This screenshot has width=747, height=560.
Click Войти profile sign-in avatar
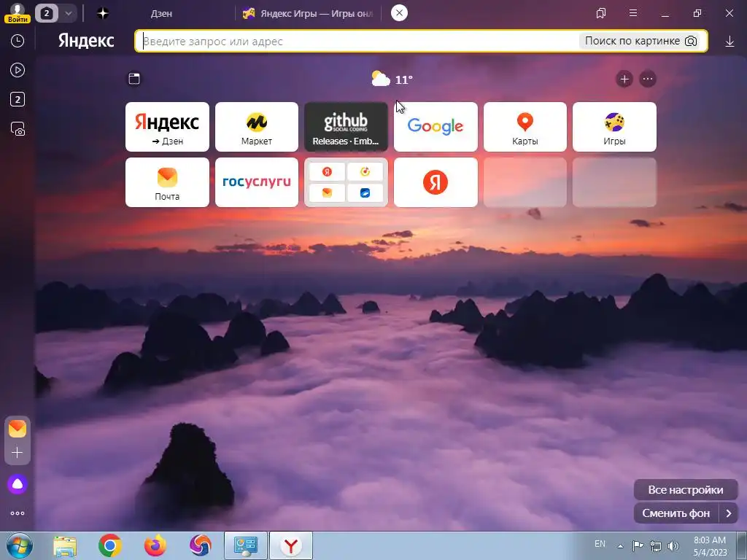click(18, 13)
